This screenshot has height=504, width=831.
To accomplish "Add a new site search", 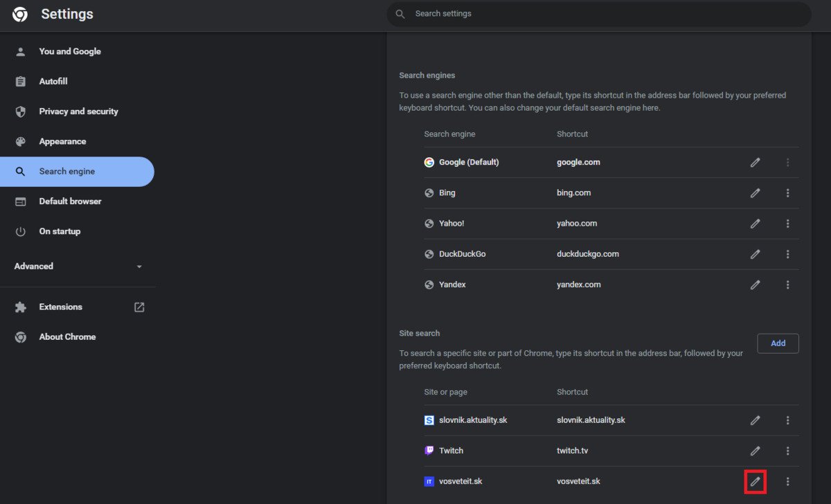I will [778, 343].
